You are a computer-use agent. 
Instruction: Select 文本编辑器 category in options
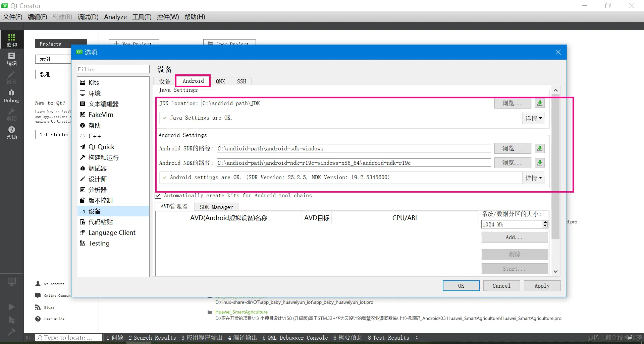[113, 104]
